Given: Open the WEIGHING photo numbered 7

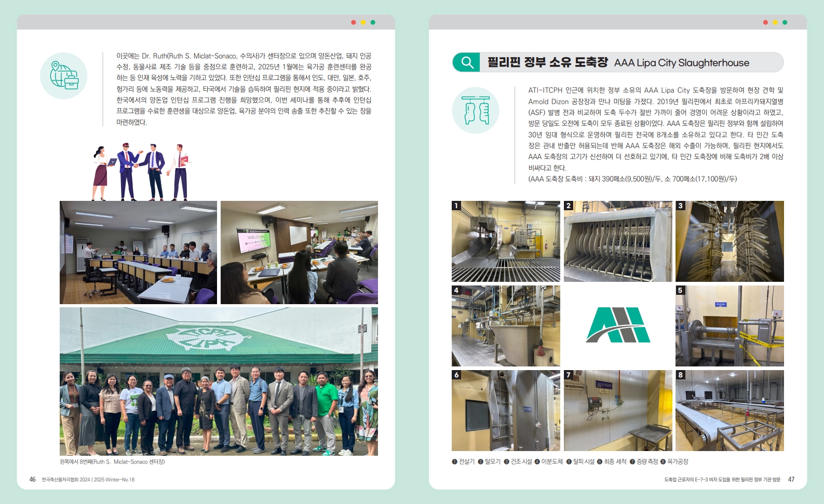Looking at the screenshot, I should [x=618, y=411].
